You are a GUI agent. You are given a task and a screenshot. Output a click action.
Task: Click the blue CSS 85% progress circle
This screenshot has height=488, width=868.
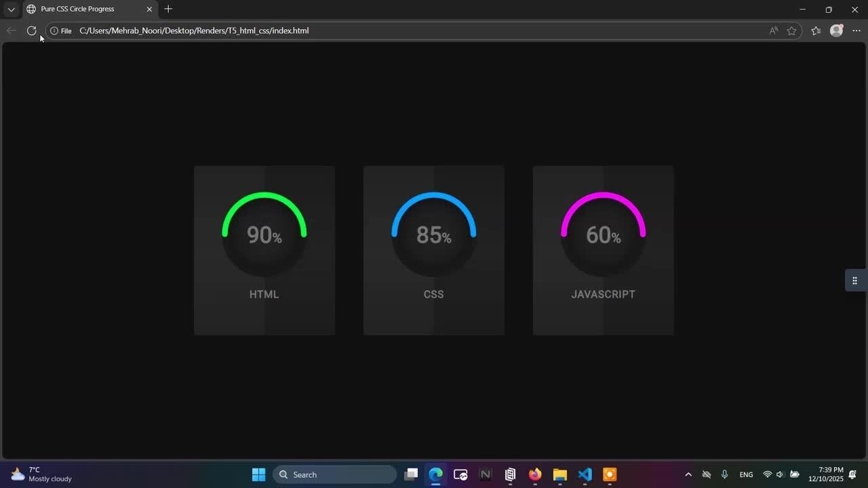[434, 235]
